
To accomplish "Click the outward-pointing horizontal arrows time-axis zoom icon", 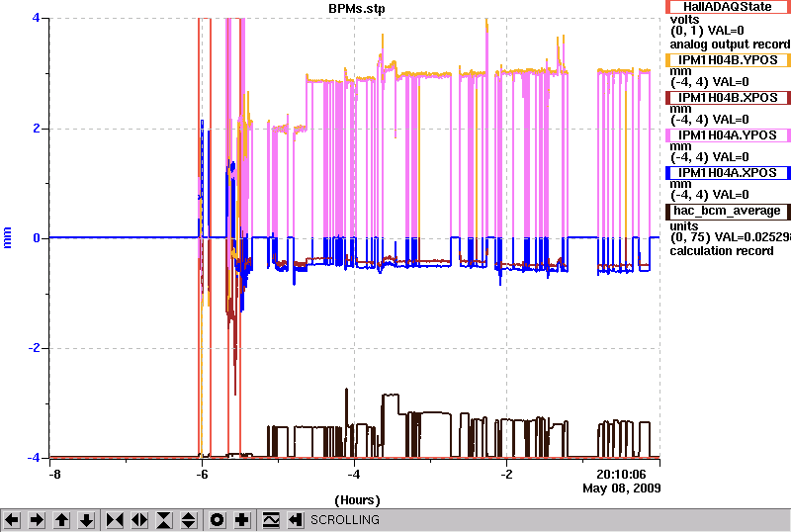I will (x=139, y=520).
